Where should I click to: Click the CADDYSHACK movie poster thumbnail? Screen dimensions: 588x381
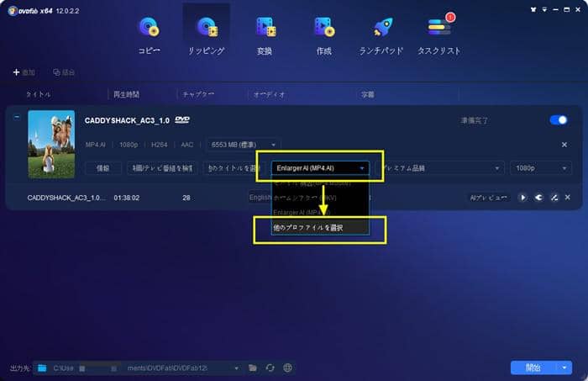(x=51, y=144)
